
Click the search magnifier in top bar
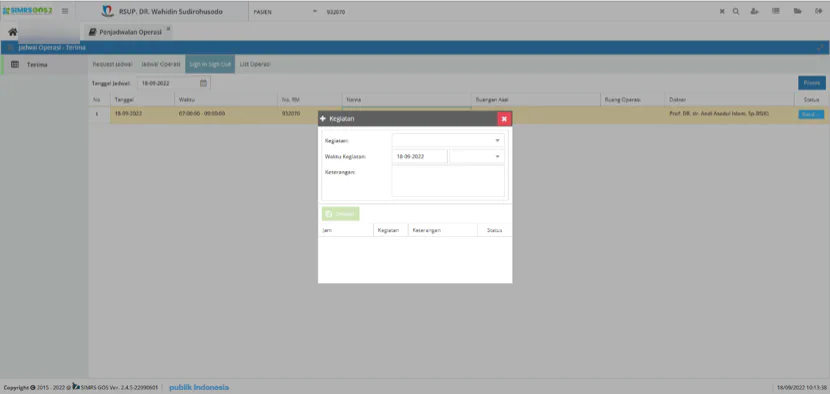click(736, 11)
